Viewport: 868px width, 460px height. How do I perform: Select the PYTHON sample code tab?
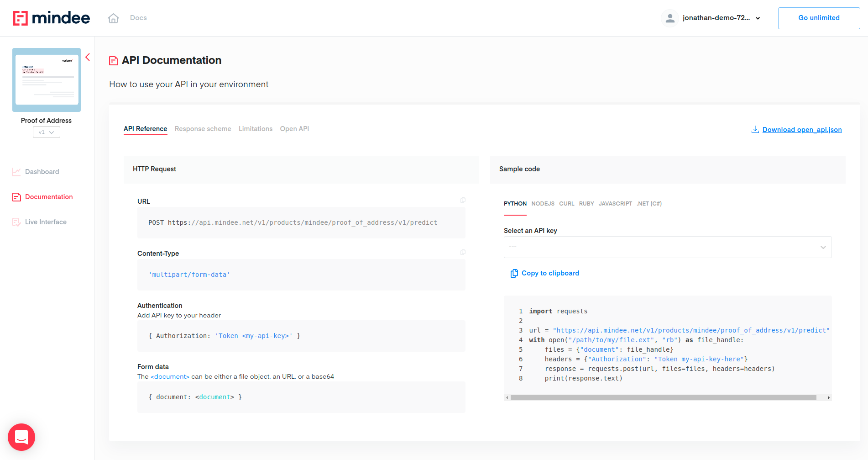coord(515,204)
